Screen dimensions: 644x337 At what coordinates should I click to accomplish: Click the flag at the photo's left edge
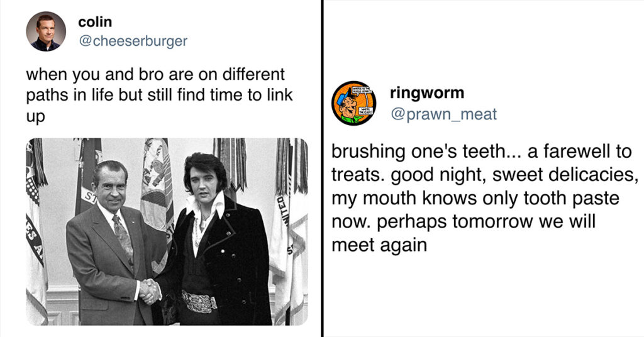(36, 231)
